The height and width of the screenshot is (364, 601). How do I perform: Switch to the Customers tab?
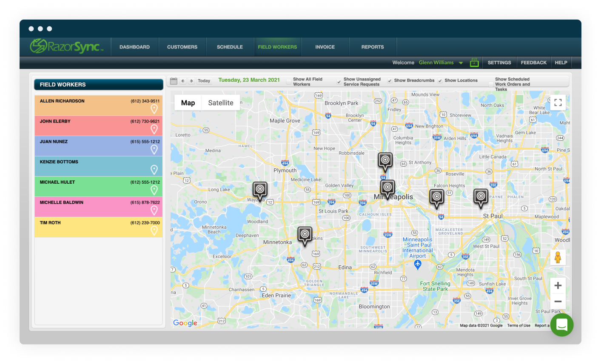pos(182,47)
